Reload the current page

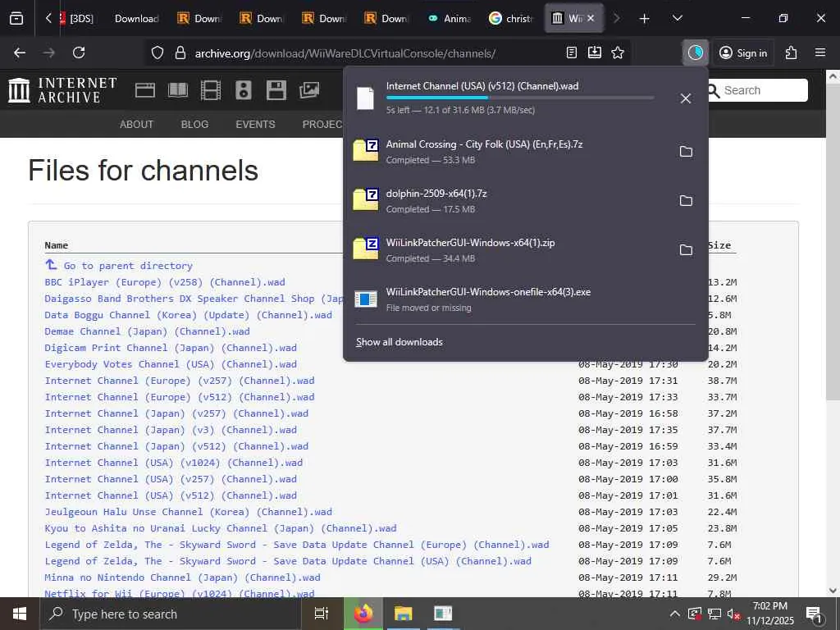[x=79, y=52]
